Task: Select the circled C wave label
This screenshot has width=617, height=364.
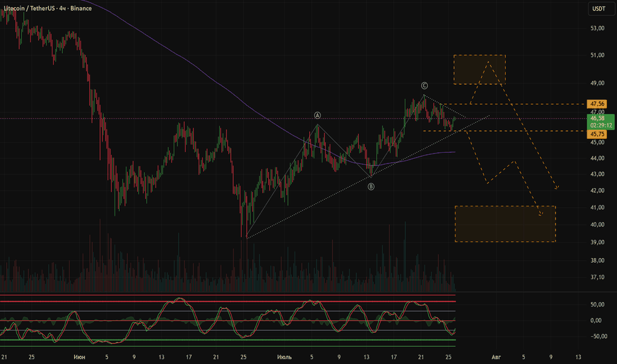Action: click(x=424, y=85)
